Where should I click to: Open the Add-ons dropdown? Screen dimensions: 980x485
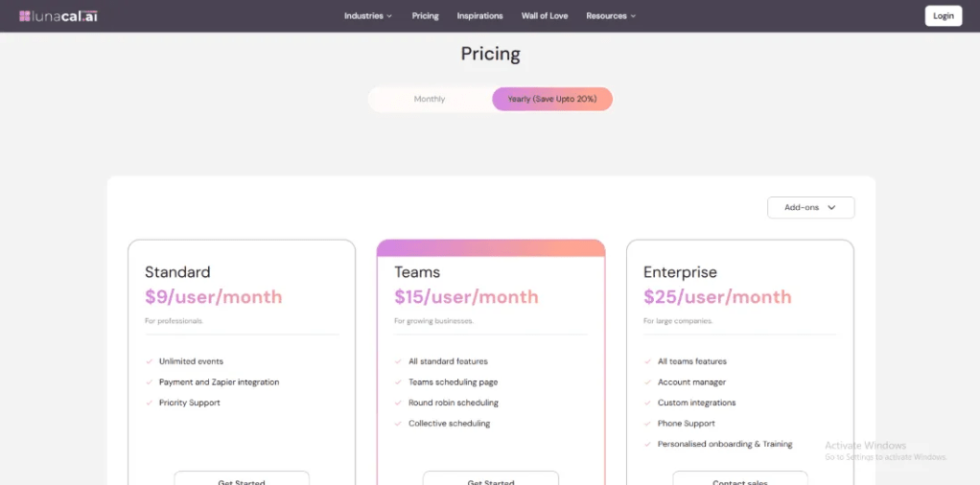(x=810, y=207)
